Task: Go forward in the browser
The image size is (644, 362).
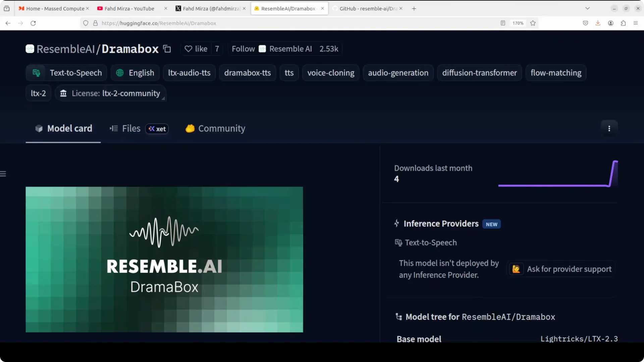Action: pos(20,23)
